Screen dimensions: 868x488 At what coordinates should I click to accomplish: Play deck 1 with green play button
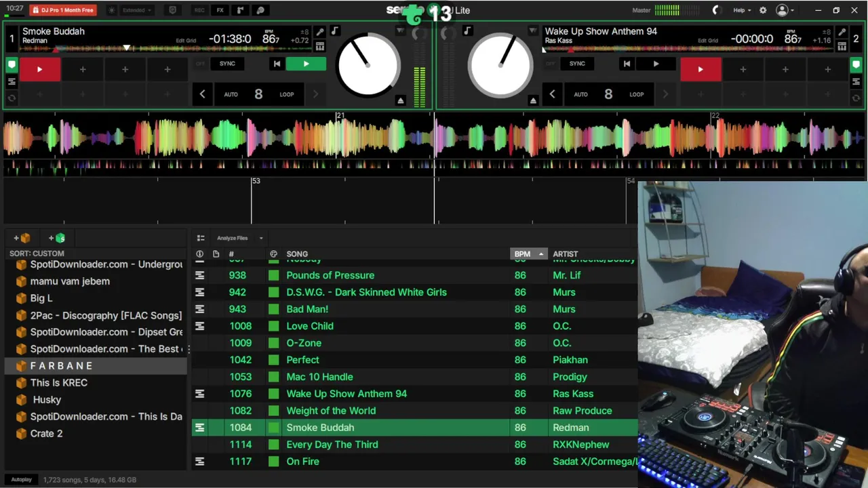(306, 64)
